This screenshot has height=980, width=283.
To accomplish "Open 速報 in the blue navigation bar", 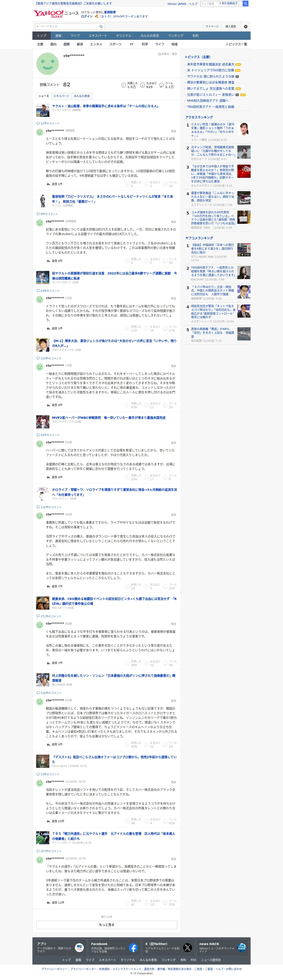I will tap(58, 36).
